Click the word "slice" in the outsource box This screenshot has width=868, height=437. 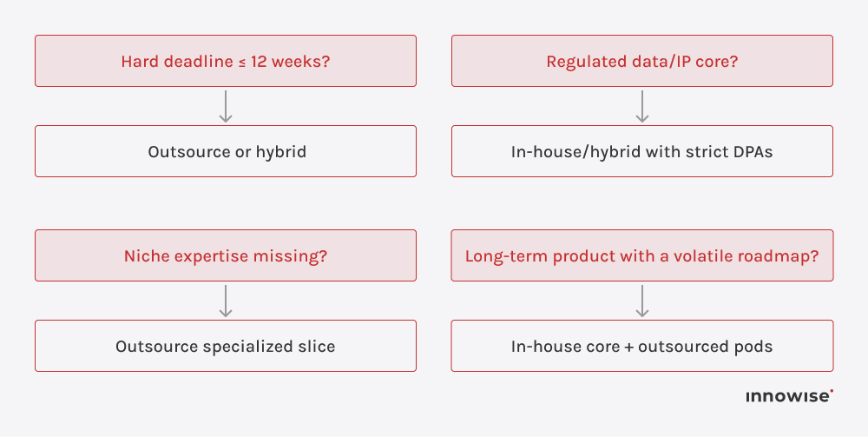314,347
